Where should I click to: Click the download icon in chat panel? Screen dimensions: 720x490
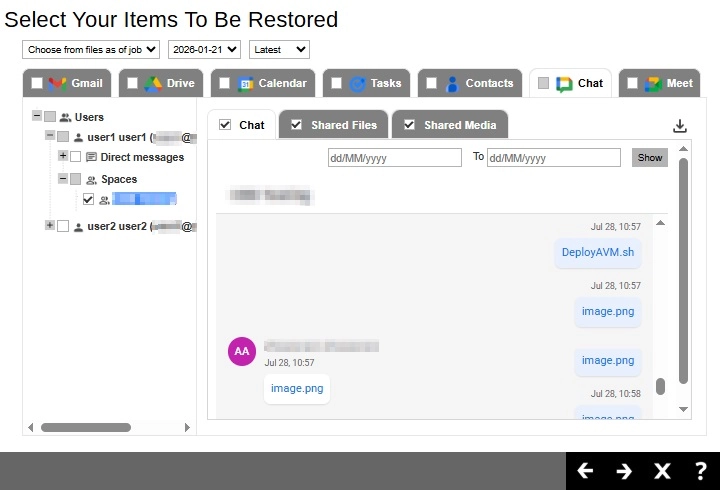click(x=680, y=126)
